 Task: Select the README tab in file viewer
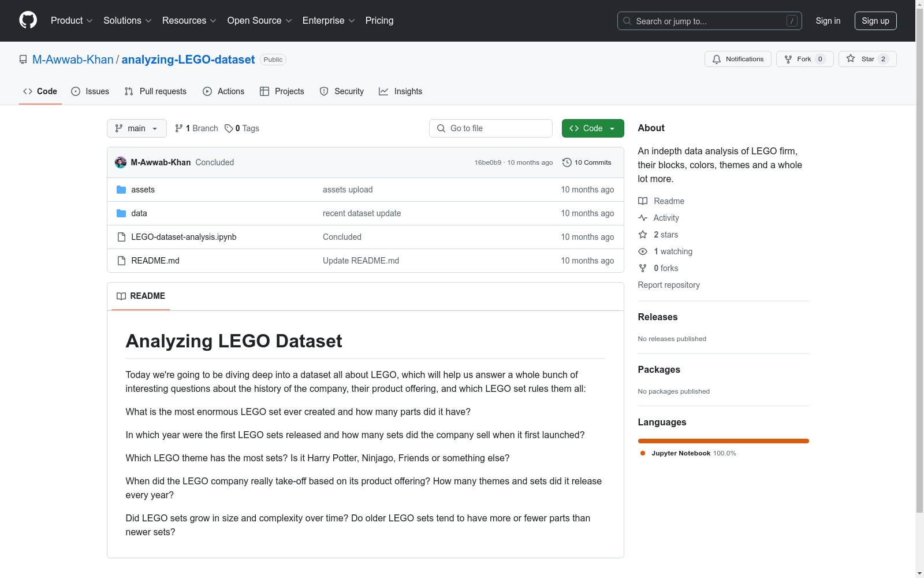tap(141, 296)
